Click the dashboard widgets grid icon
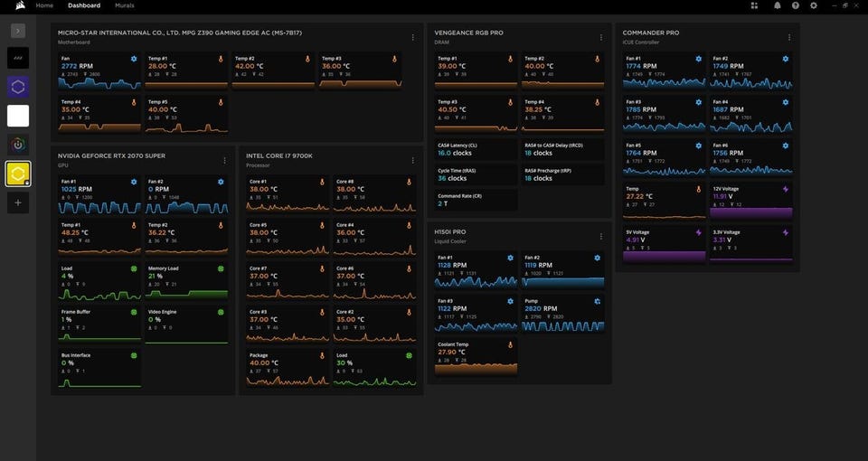868x461 pixels. point(754,5)
